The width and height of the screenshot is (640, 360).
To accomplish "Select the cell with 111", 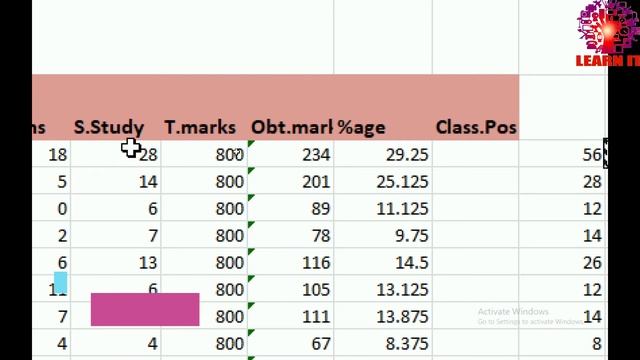I will coord(291,316).
